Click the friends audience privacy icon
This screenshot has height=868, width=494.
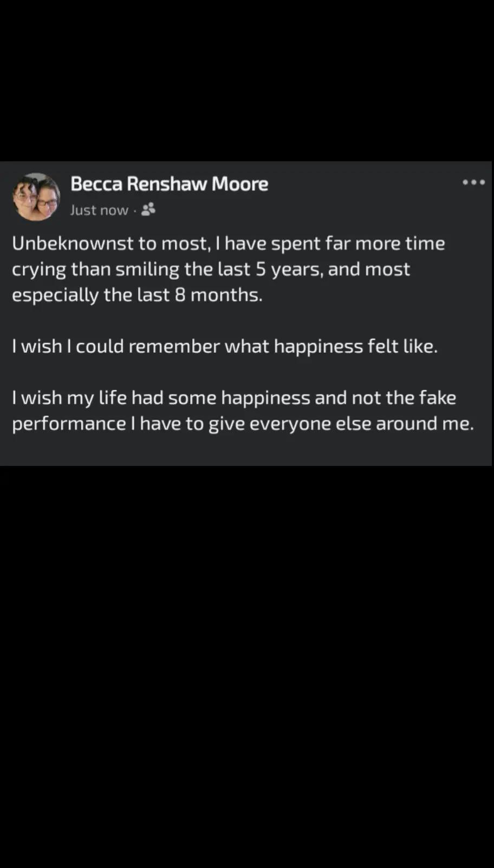[x=148, y=209]
